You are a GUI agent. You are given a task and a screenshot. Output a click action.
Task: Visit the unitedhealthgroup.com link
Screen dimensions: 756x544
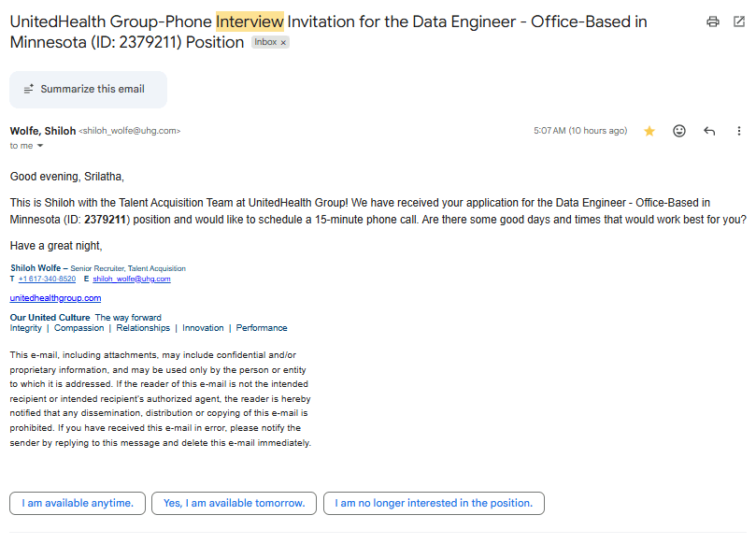tap(55, 298)
